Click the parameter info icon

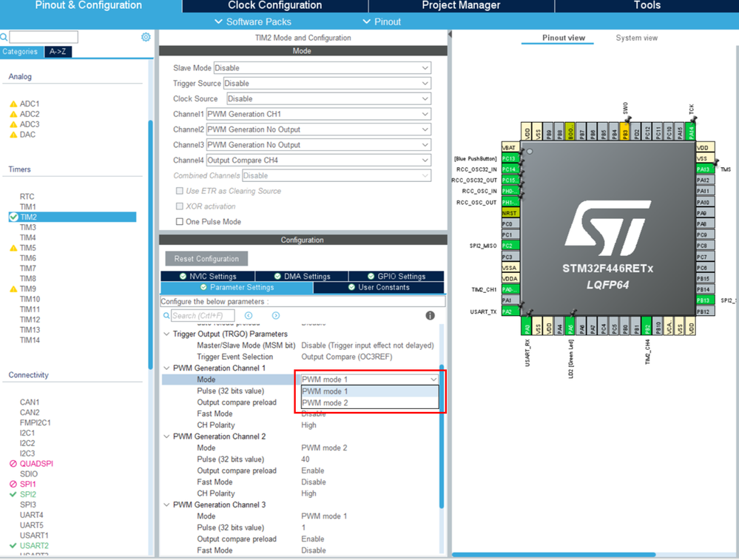(430, 316)
